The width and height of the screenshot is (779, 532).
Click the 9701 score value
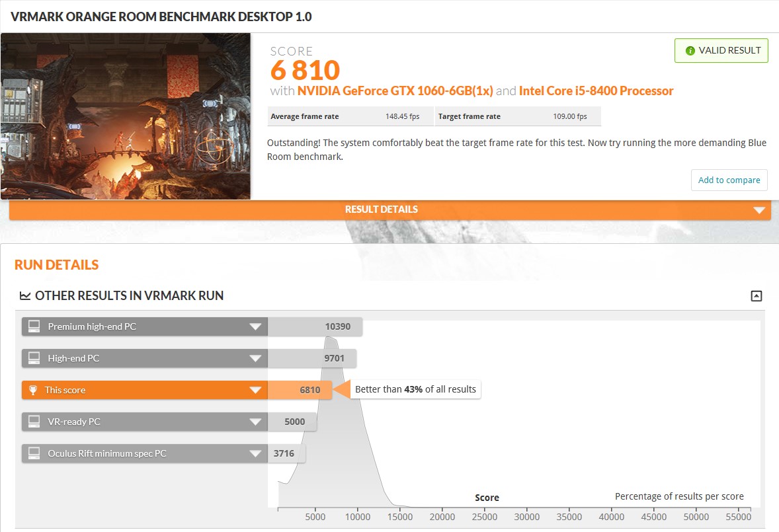(x=335, y=358)
